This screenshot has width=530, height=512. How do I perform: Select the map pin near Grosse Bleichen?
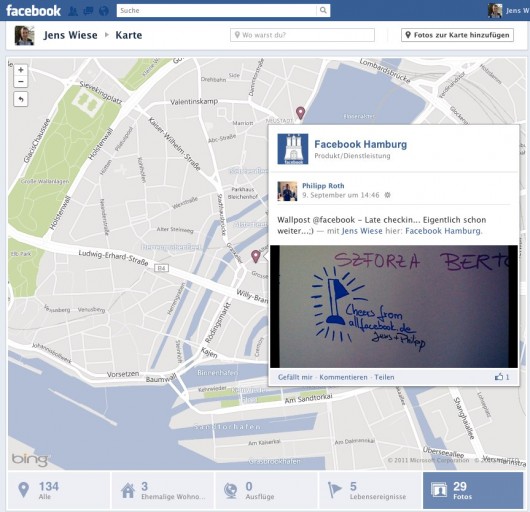pos(256,257)
